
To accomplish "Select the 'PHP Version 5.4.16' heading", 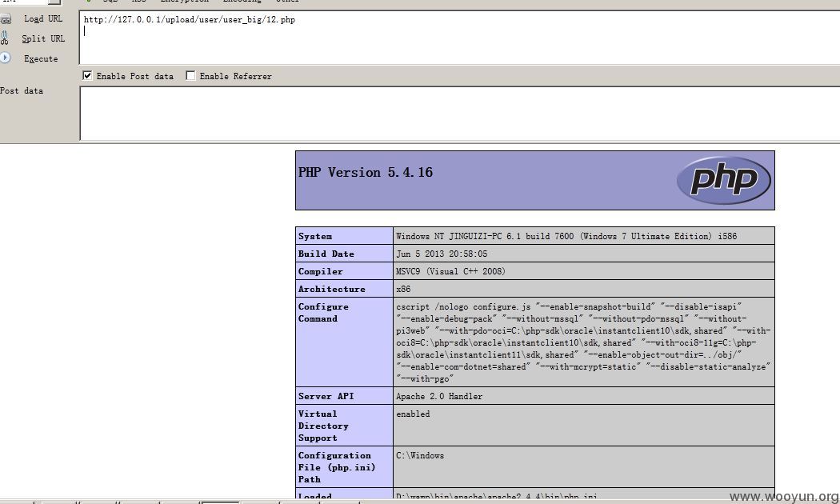I will click(366, 173).
